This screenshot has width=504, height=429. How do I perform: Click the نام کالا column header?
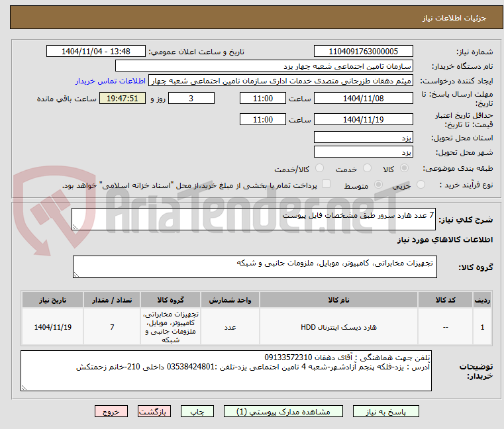[338, 300]
